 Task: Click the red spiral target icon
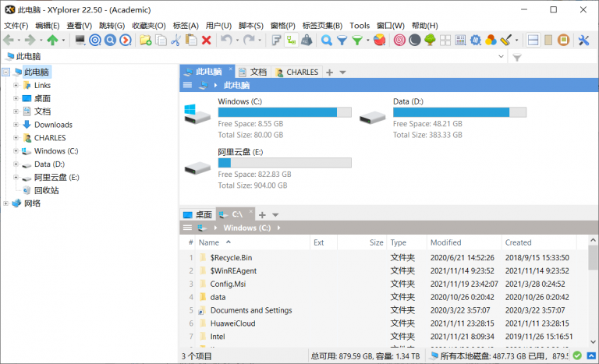click(x=399, y=41)
